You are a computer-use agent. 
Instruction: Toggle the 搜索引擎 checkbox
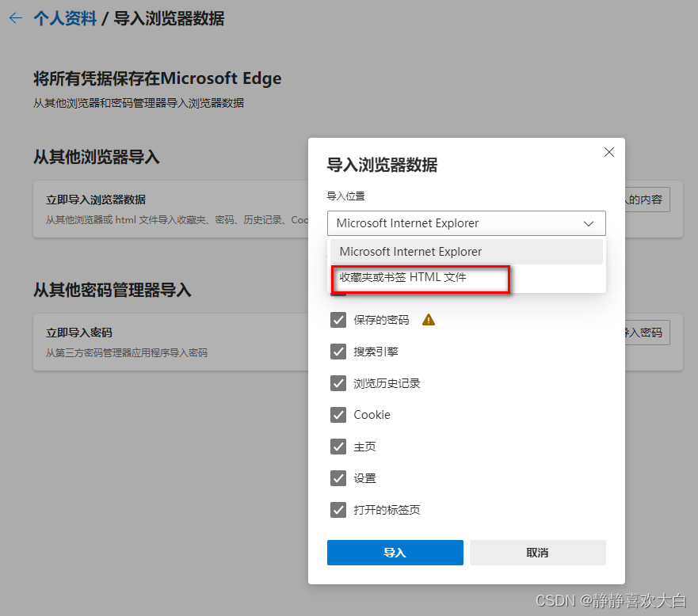pyautogui.click(x=338, y=352)
